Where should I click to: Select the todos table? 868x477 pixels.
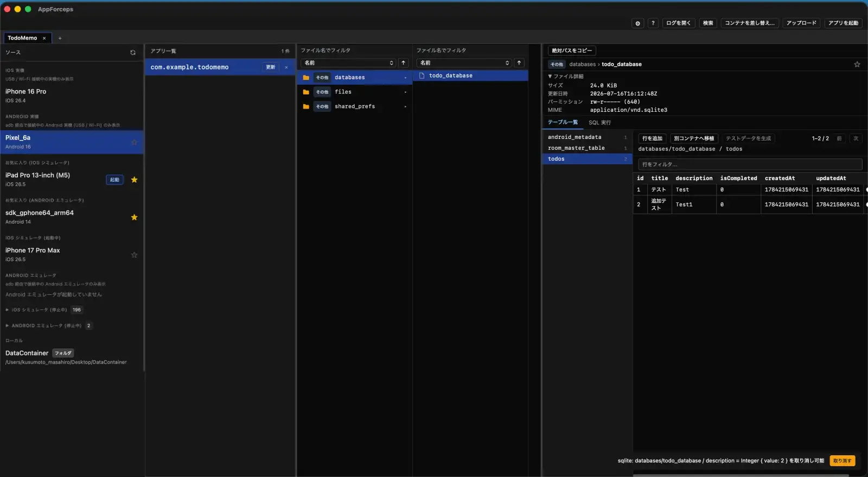tap(587, 159)
